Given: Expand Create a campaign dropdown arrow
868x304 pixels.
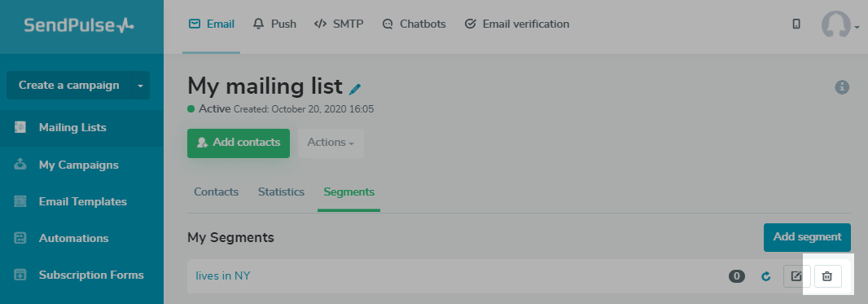Looking at the screenshot, I should [x=141, y=86].
